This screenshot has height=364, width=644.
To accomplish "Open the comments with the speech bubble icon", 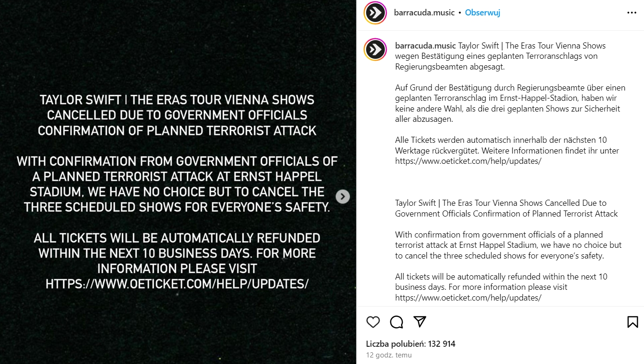I will point(396,322).
